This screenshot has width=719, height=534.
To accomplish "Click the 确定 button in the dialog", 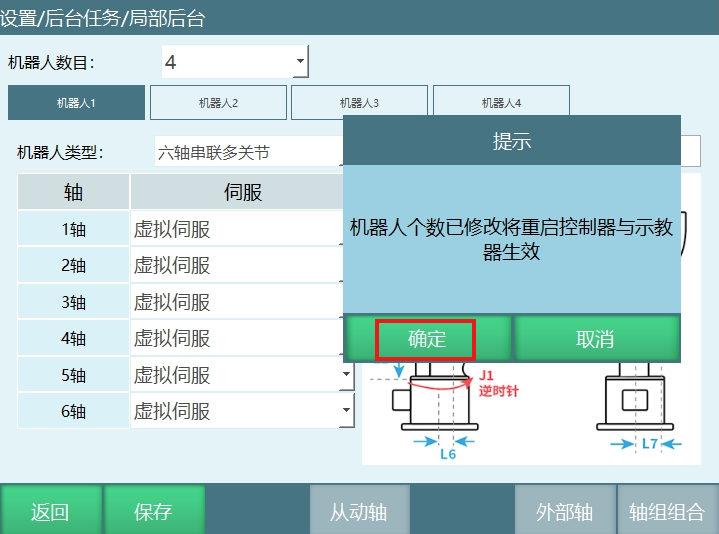I will click(426, 339).
